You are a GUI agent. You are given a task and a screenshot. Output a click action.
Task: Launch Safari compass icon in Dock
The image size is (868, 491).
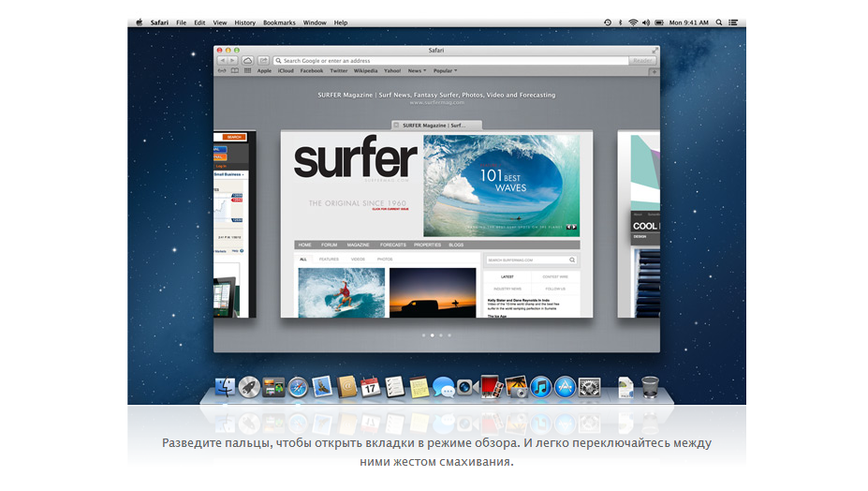[x=298, y=387]
